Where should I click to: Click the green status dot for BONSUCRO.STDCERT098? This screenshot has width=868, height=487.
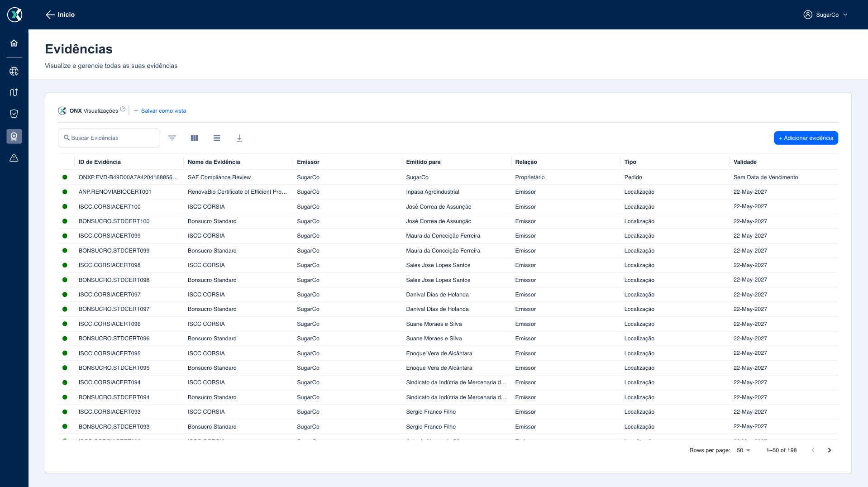(x=65, y=280)
